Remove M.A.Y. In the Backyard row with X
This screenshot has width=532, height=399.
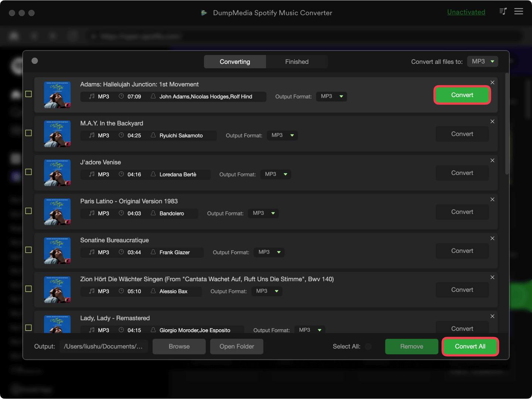click(492, 121)
